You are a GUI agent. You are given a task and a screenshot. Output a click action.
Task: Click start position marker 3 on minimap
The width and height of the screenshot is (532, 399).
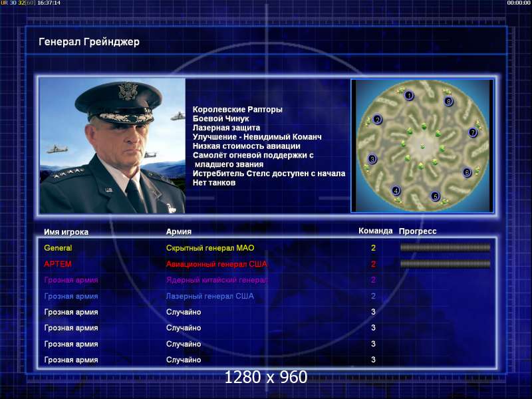(x=372, y=159)
